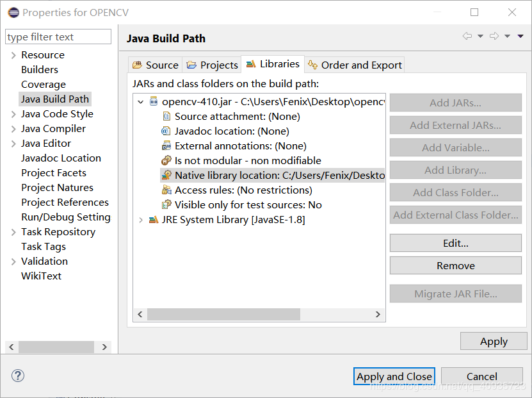Click the forward navigation arrow icon

pos(494,37)
